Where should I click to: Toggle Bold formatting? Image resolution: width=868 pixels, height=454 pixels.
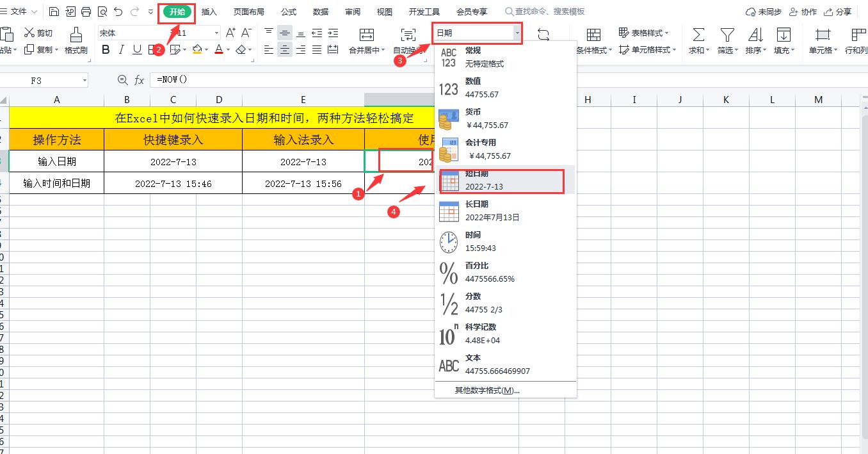(x=106, y=49)
